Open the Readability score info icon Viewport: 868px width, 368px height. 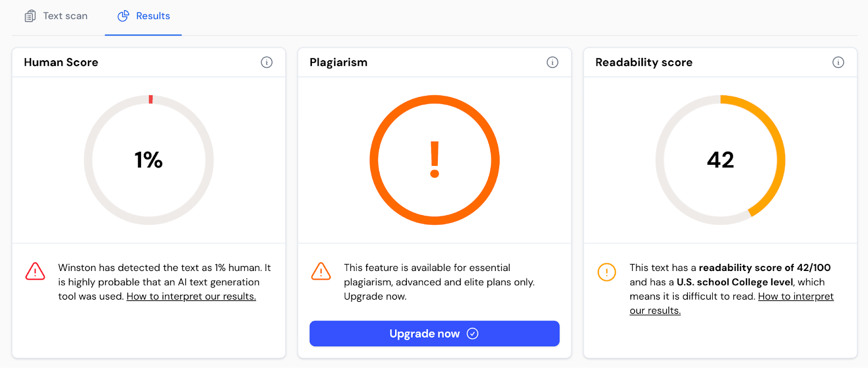(x=838, y=62)
